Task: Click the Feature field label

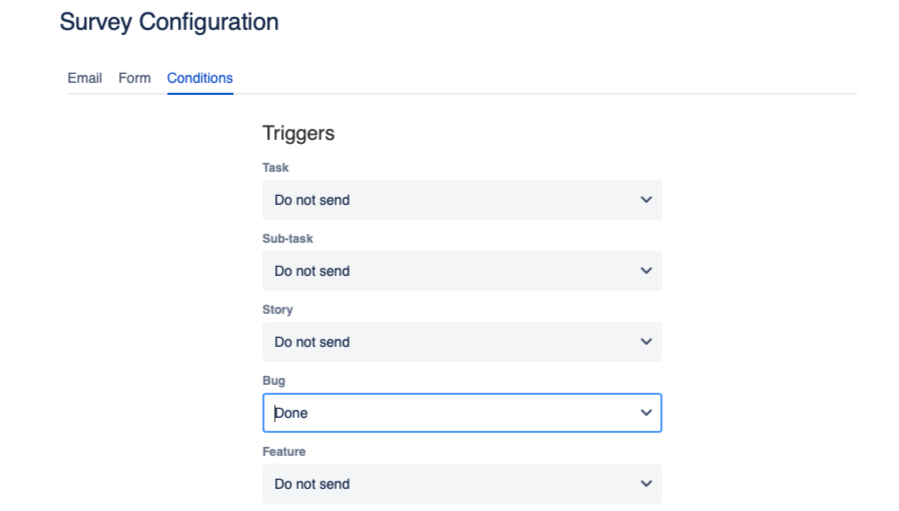Action: coord(284,452)
